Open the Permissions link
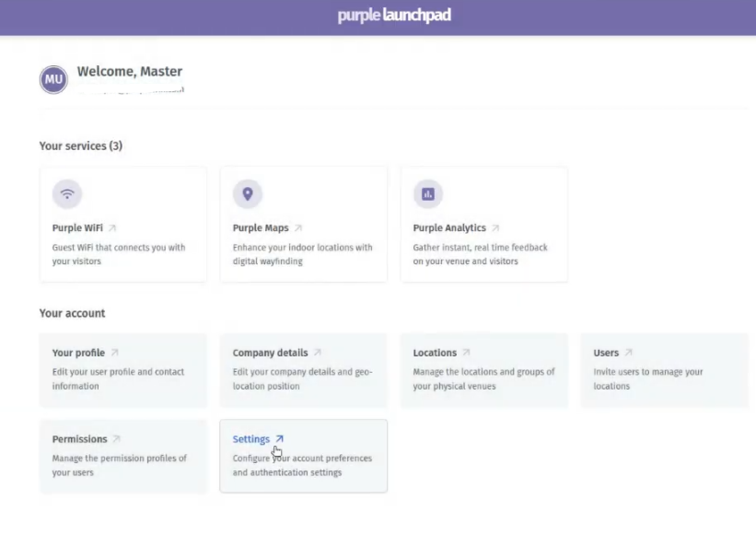 (x=79, y=439)
